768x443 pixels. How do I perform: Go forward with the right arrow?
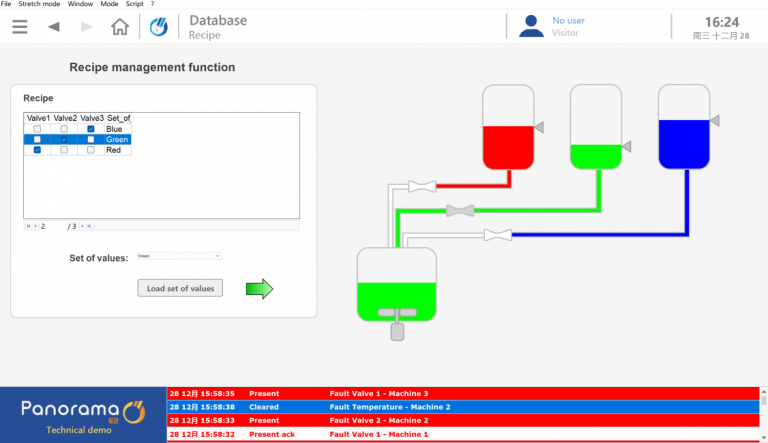click(x=87, y=27)
